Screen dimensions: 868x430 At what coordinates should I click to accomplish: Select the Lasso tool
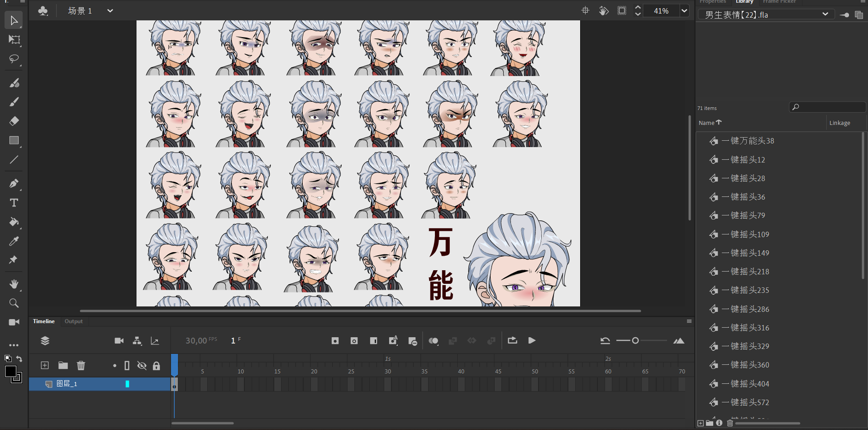point(14,59)
